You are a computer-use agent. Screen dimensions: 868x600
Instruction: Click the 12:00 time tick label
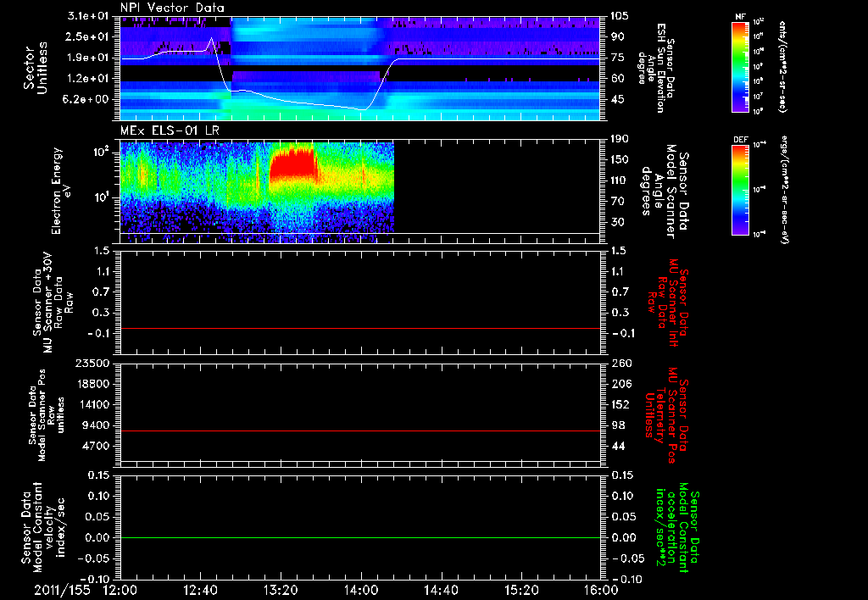click(x=120, y=590)
